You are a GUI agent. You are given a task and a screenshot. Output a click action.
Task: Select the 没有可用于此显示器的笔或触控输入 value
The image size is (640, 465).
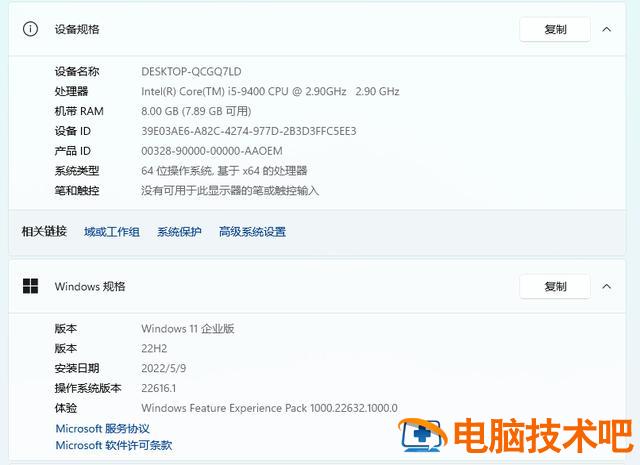pyautogui.click(x=230, y=191)
